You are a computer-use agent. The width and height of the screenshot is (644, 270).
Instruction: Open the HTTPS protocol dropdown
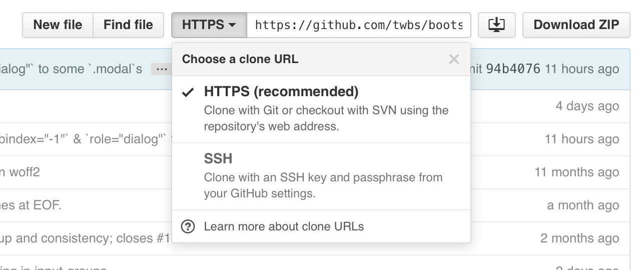[x=209, y=25]
